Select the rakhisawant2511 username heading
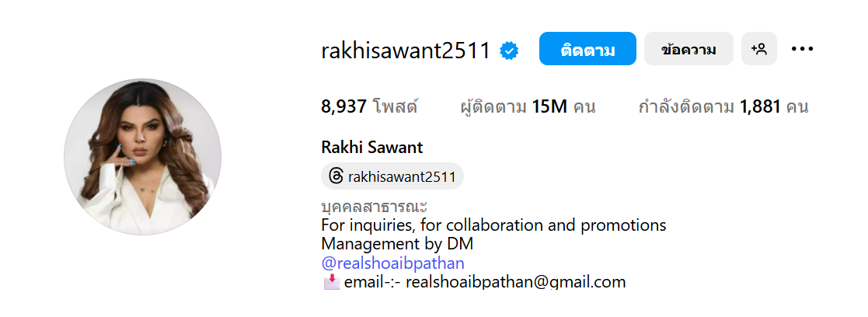 (x=406, y=51)
